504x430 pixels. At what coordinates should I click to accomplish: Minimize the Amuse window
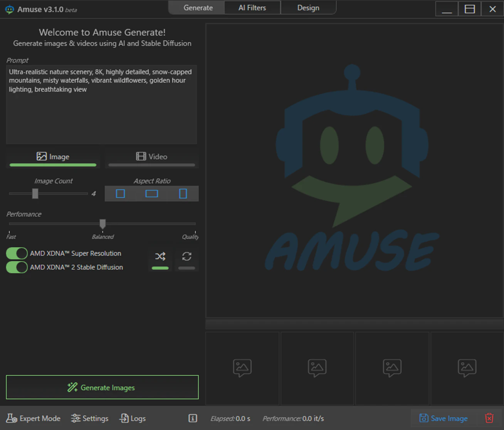tap(447, 9)
